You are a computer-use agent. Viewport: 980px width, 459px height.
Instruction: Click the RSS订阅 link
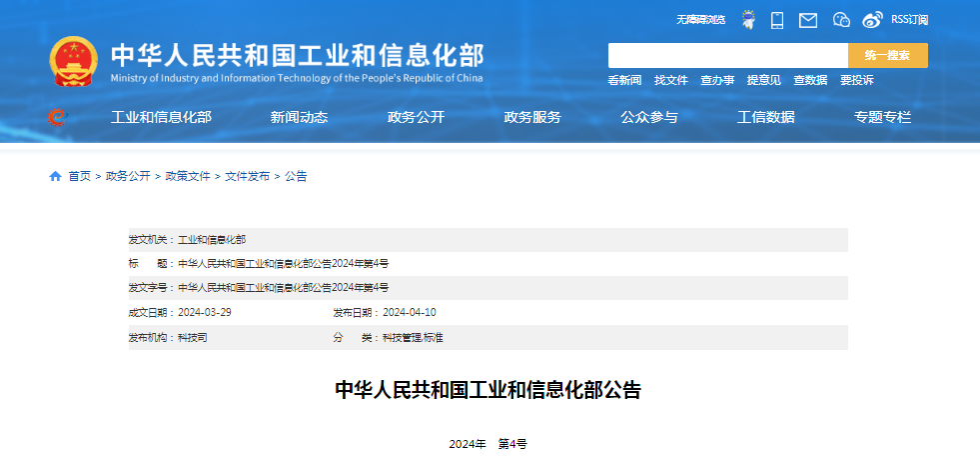tap(909, 20)
